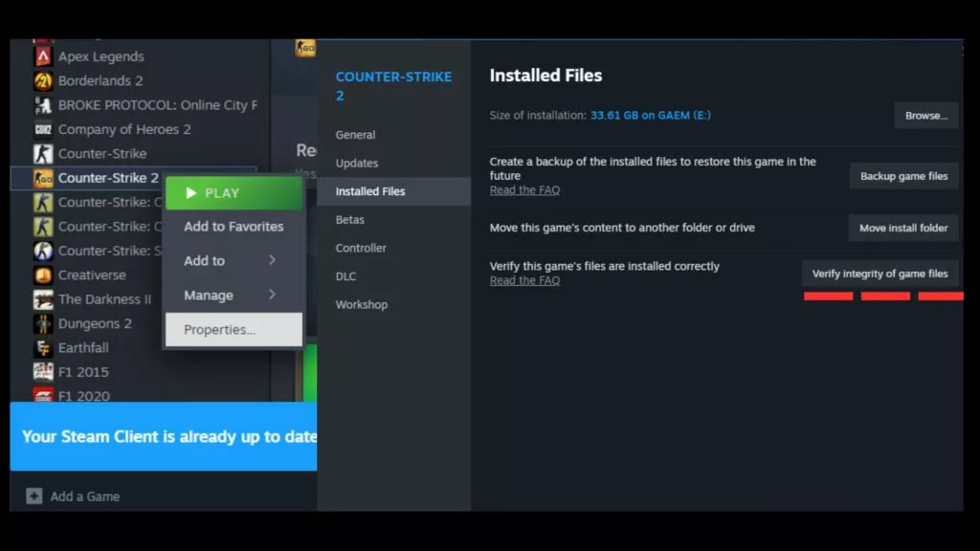Click the Steam Client up to date banner
The image size is (980, 551).
coord(163,436)
